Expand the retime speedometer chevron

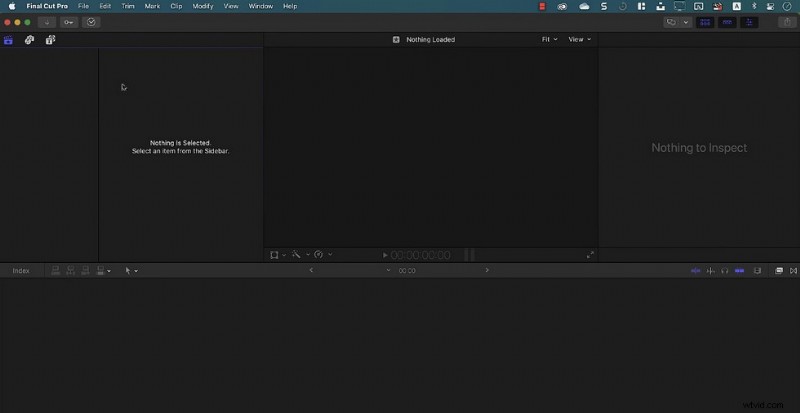pyautogui.click(x=330, y=254)
